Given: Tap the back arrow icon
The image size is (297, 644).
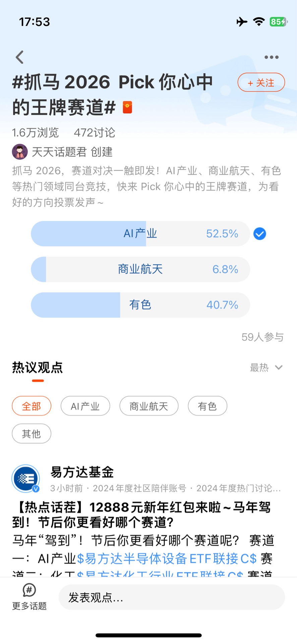Looking at the screenshot, I should click(20, 57).
